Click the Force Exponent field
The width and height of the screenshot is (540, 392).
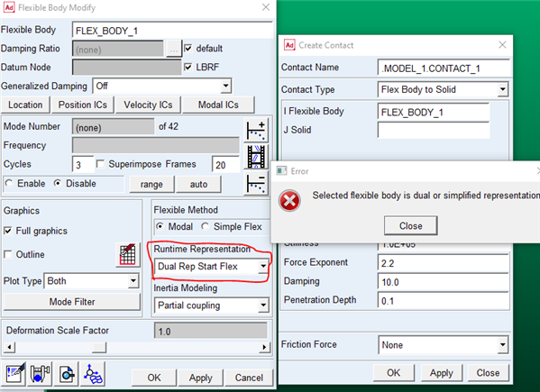click(x=444, y=263)
